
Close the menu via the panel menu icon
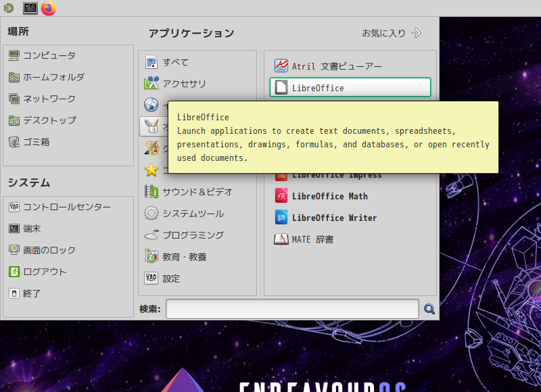click(9, 8)
